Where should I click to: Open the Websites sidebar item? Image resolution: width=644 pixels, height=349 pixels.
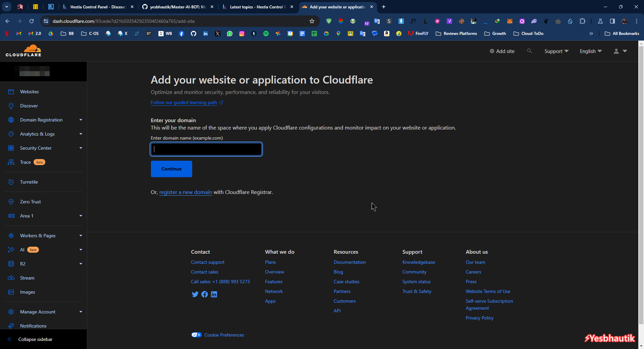(29, 92)
